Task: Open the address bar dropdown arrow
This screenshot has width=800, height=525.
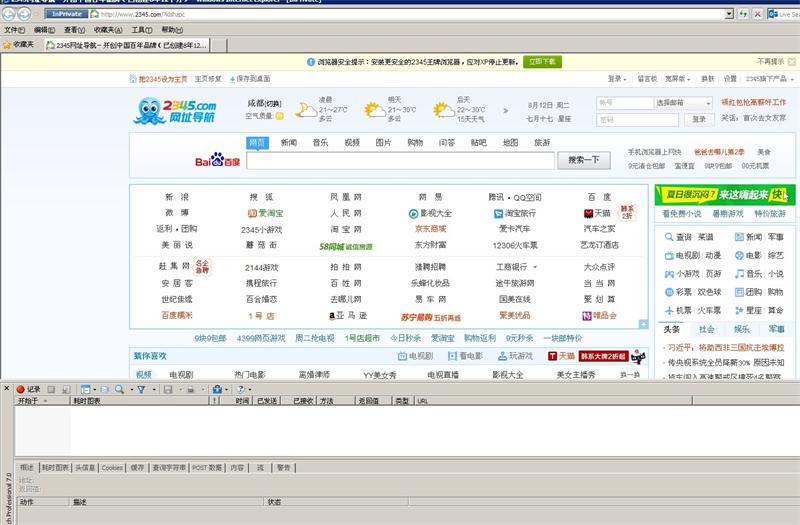Action: (729, 14)
